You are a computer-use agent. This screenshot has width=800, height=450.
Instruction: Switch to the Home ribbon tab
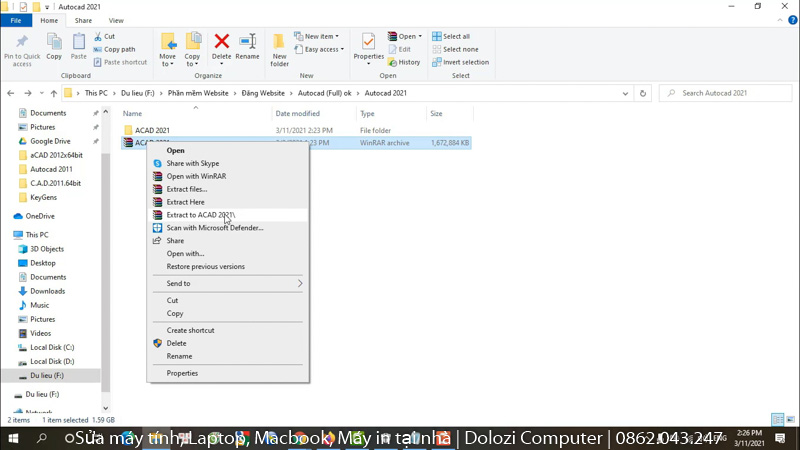[49, 20]
